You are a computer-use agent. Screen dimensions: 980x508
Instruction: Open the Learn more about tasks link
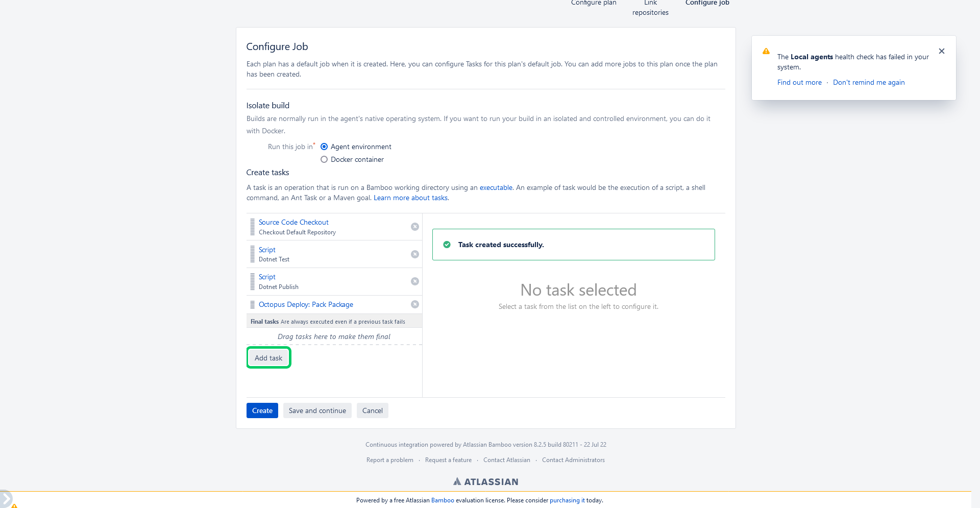pos(410,198)
